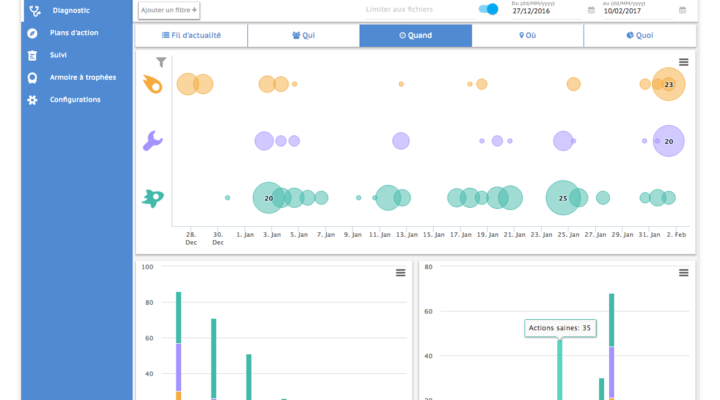The height and width of the screenshot is (400, 720).
Task: Select the orange comet category icon
Action: pyautogui.click(x=153, y=85)
